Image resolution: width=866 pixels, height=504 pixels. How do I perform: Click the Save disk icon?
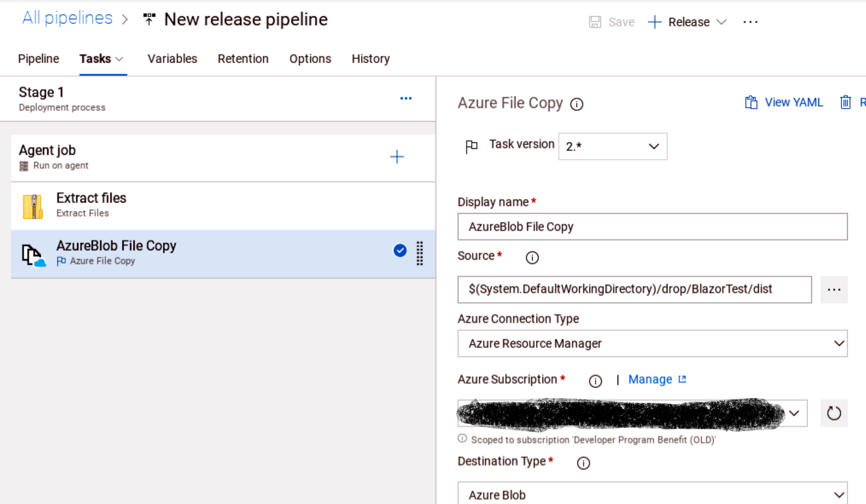(x=595, y=22)
